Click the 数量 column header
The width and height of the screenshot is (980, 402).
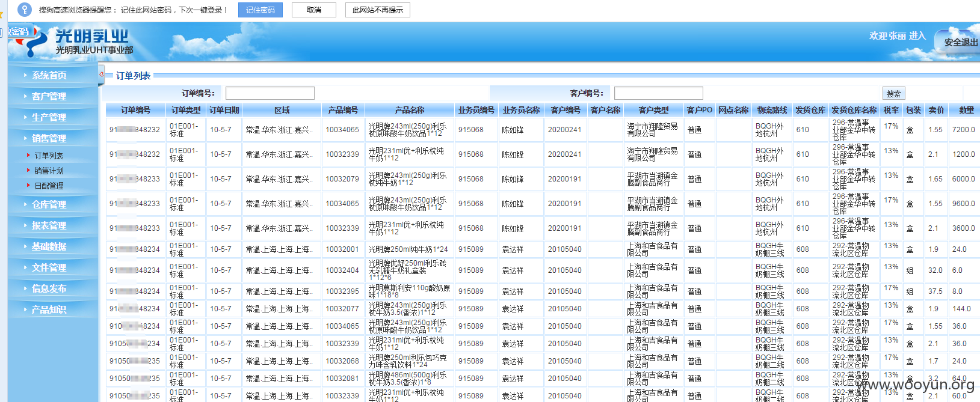tap(966, 110)
